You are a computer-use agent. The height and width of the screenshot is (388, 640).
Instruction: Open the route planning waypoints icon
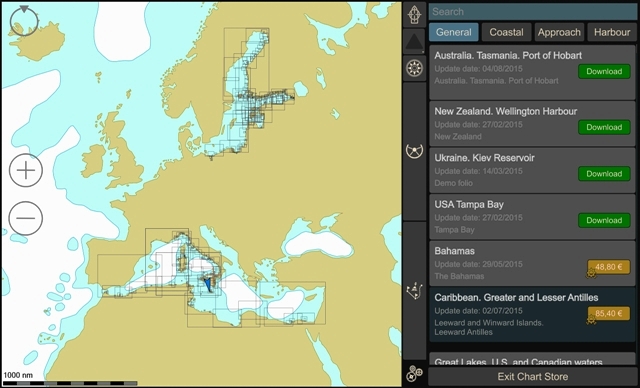415,291
